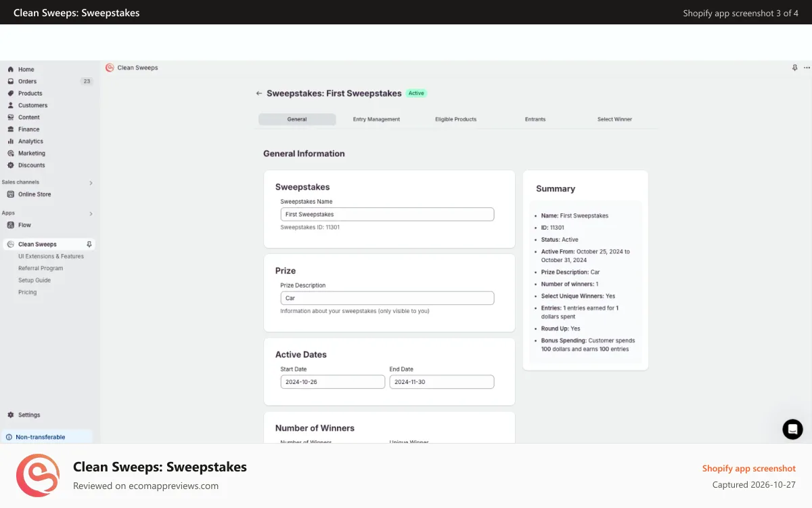Click the Clean Sweeps sidebar app icon
This screenshot has height=508, width=812.
click(11, 244)
